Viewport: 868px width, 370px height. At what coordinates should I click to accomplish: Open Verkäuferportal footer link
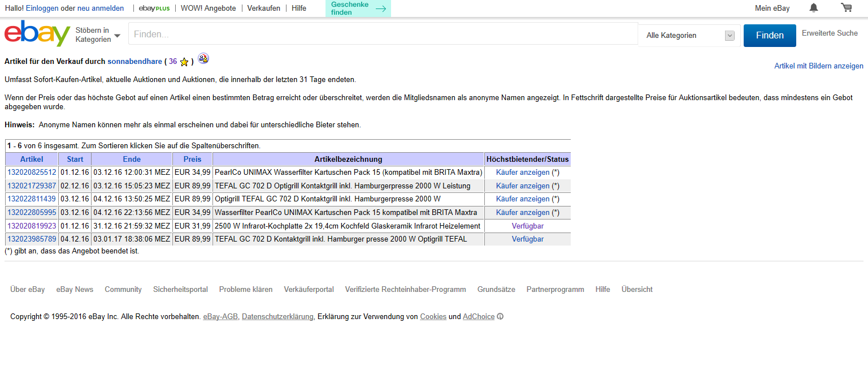point(309,289)
